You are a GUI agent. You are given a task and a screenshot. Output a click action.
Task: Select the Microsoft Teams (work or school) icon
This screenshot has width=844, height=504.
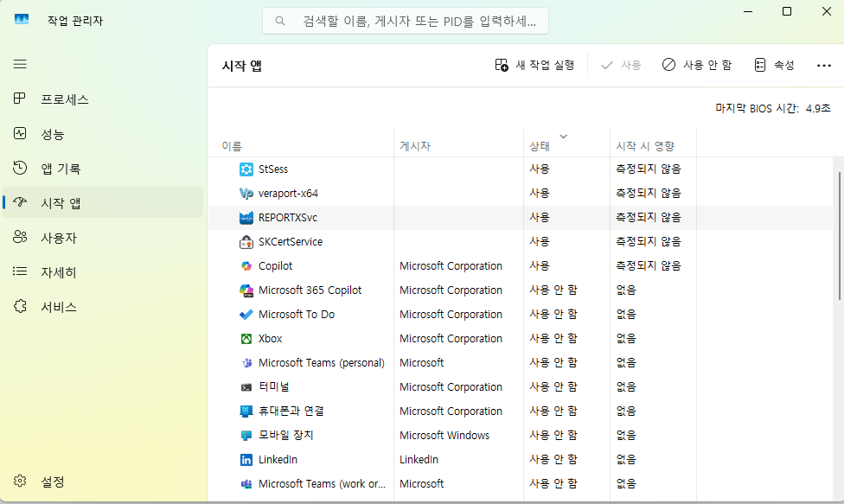(x=246, y=484)
